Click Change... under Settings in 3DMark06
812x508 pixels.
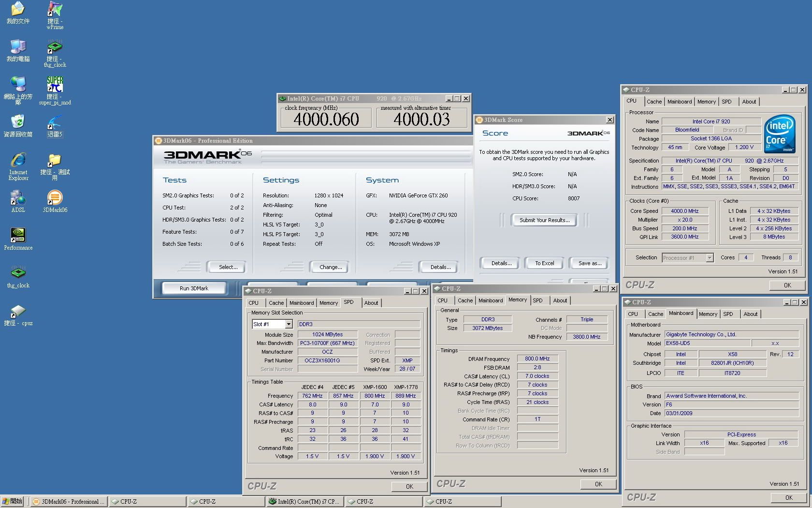331,267
